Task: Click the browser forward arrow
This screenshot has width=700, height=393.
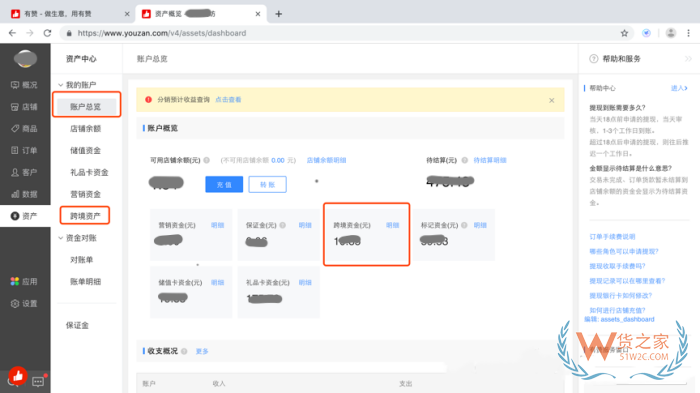Action: click(29, 33)
